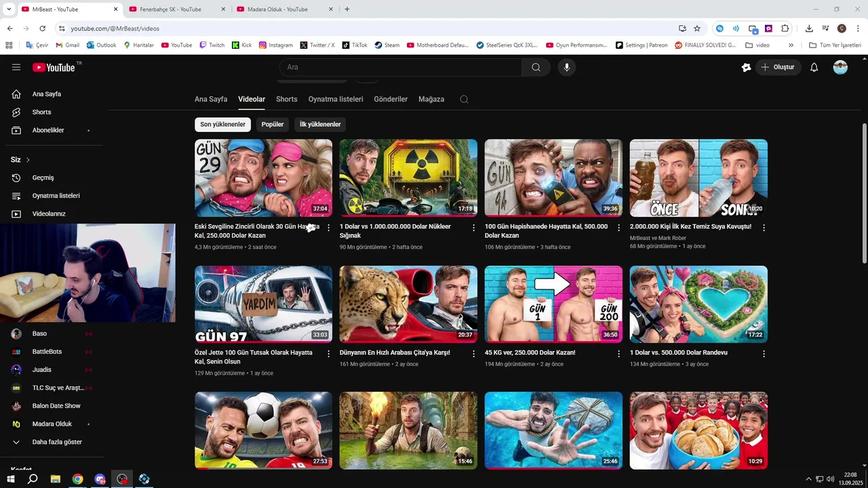The width and height of the screenshot is (868, 488).
Task: Select the Videolar channel tab
Action: pyautogui.click(x=252, y=99)
